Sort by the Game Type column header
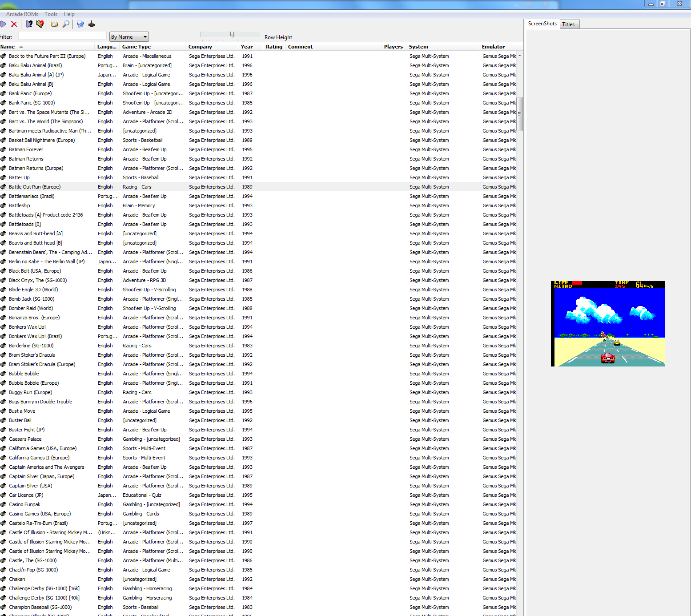Image resolution: width=691 pixels, height=616 pixels. pos(153,47)
